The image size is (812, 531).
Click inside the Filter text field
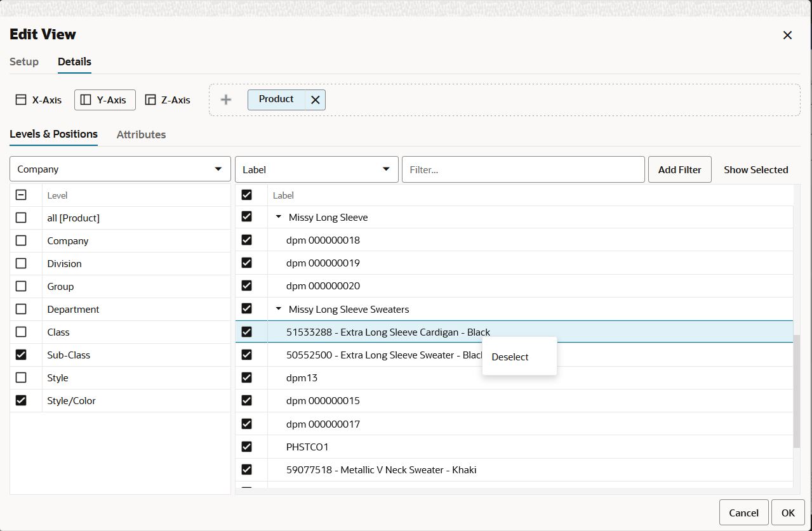[523, 169]
